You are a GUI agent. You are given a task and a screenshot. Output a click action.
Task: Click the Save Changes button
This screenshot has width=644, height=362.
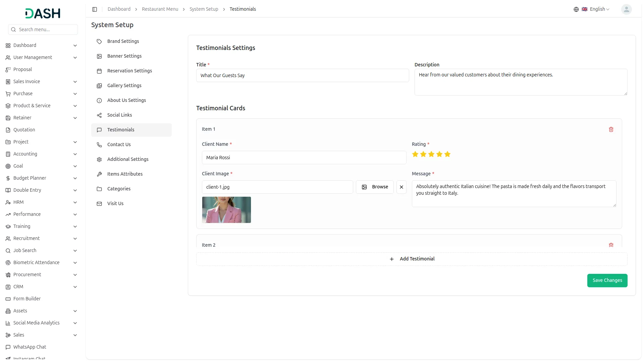(x=607, y=281)
